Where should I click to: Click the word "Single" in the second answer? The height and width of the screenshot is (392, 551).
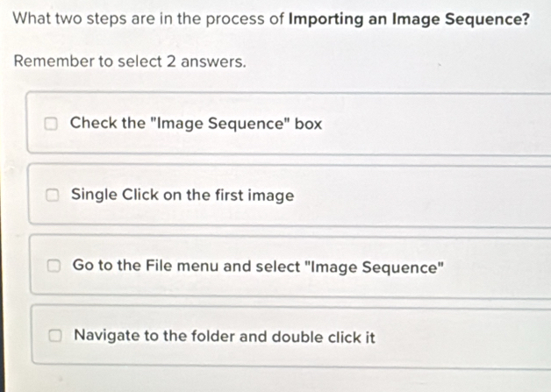click(x=94, y=195)
